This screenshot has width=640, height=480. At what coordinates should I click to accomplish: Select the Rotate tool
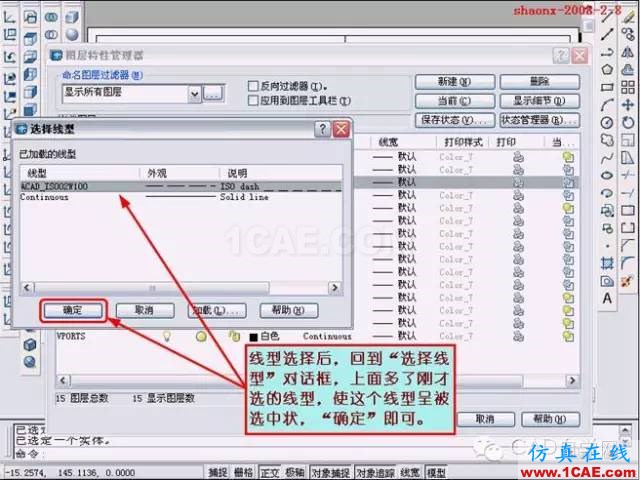coord(628,122)
